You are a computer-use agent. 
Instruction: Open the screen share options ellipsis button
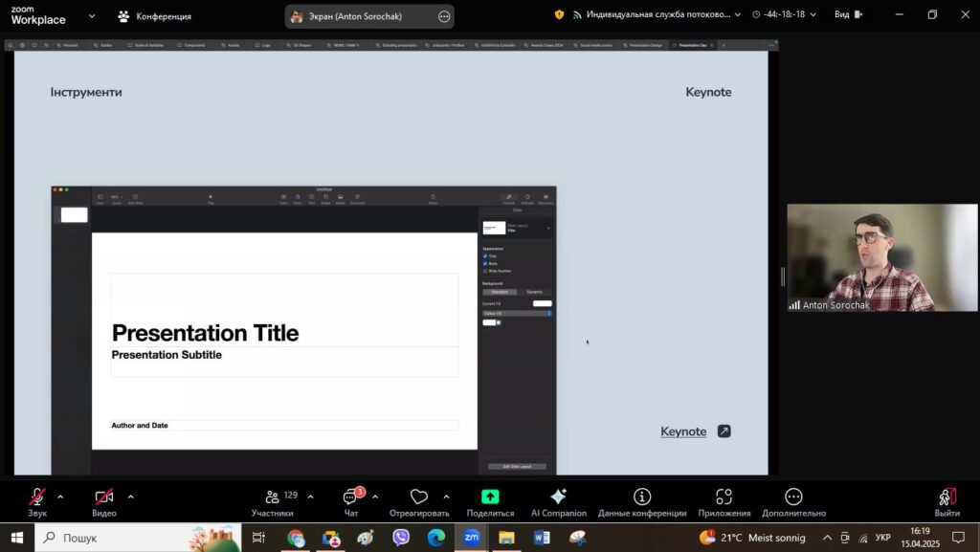coord(444,16)
